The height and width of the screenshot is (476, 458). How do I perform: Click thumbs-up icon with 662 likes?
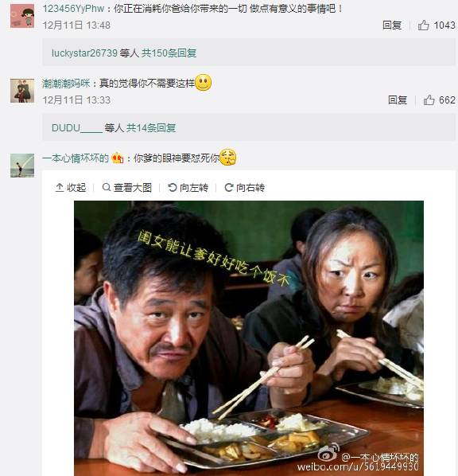429,99
